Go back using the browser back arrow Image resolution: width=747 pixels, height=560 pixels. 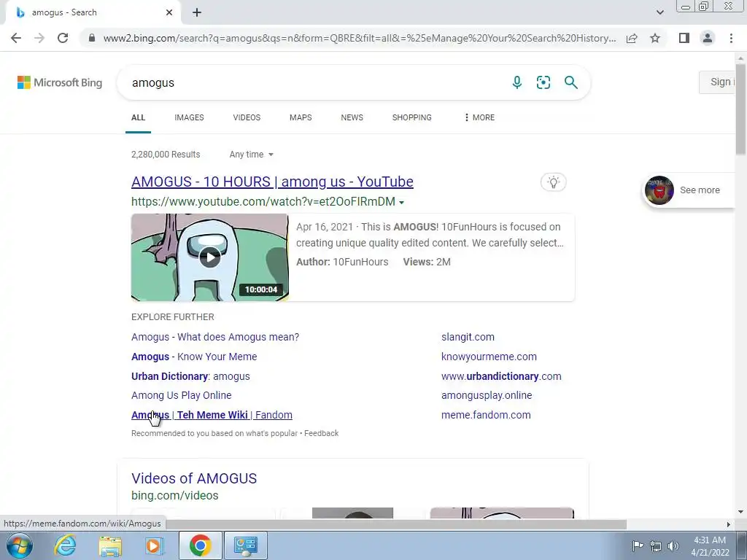(16, 38)
